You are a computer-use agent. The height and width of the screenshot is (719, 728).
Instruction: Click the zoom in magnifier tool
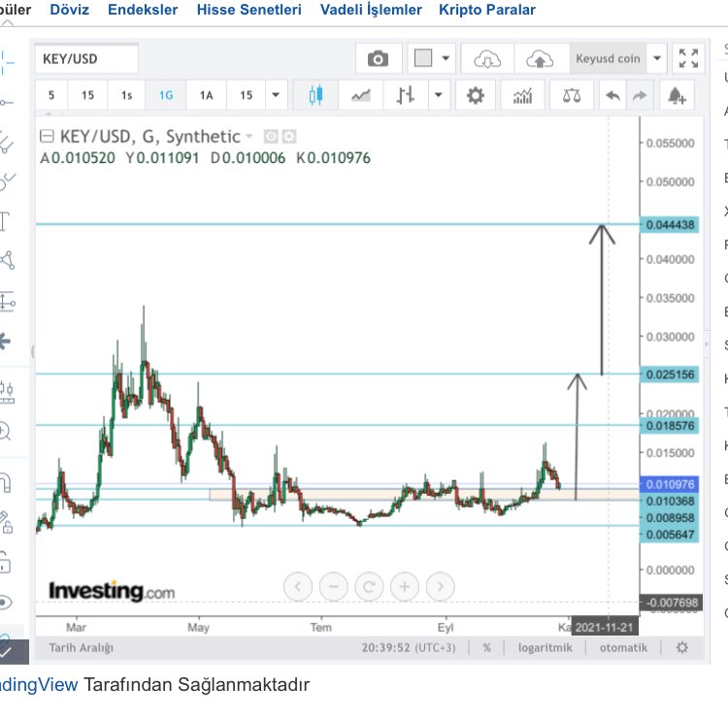[x=5, y=431]
